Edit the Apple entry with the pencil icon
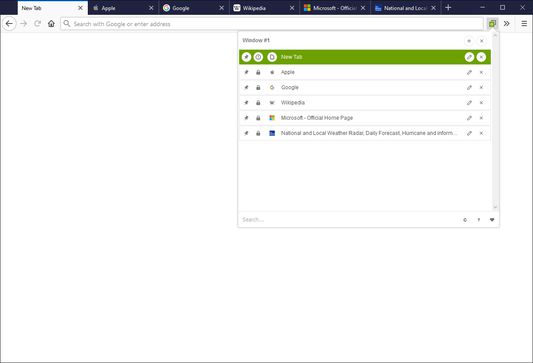This screenshot has height=363, width=533. click(x=469, y=72)
